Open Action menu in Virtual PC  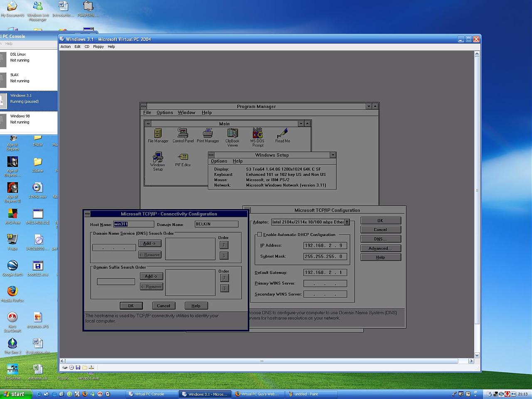[x=66, y=47]
